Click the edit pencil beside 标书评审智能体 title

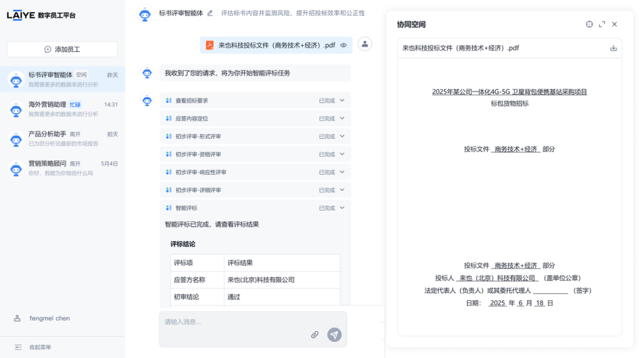coord(210,13)
